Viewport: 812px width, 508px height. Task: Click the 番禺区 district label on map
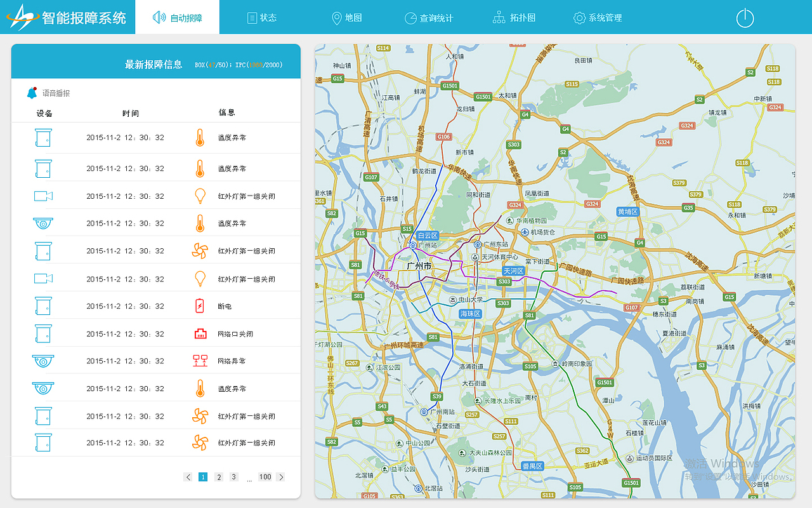coord(532,466)
